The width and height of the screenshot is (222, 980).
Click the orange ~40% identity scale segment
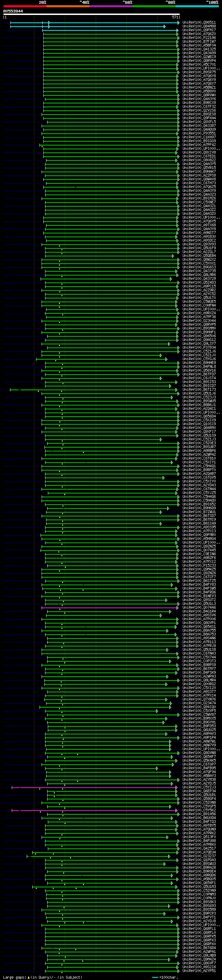[x=68, y=6]
